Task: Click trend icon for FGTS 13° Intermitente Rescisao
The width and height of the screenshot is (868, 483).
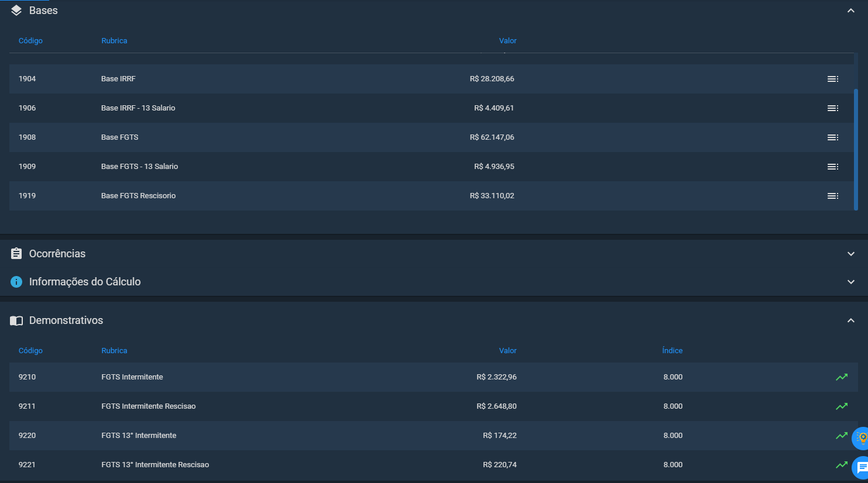Action: coord(842,465)
